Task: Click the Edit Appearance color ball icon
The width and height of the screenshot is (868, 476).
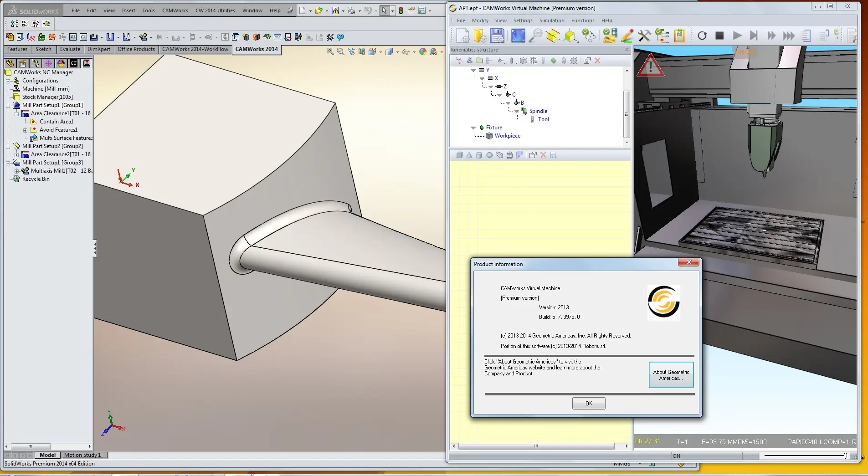Action: [423, 51]
